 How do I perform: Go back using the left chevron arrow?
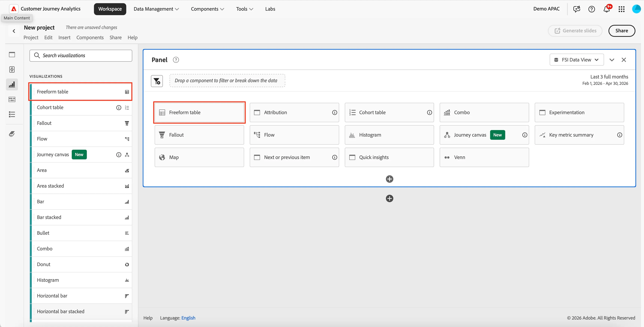coord(14,31)
